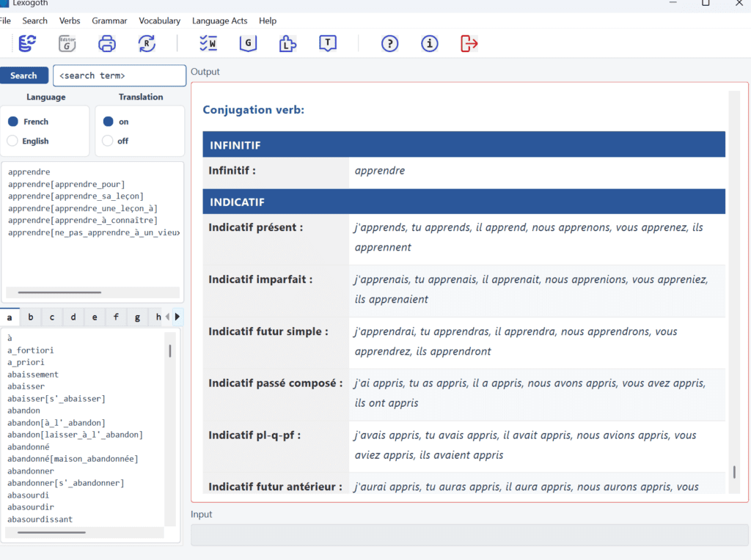751x560 pixels.
Task: Click the printer icon in toolbar
Action: [107, 43]
